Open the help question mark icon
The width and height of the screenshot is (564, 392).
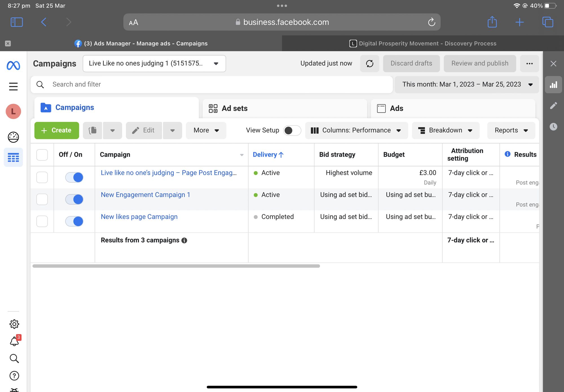pyautogui.click(x=14, y=376)
